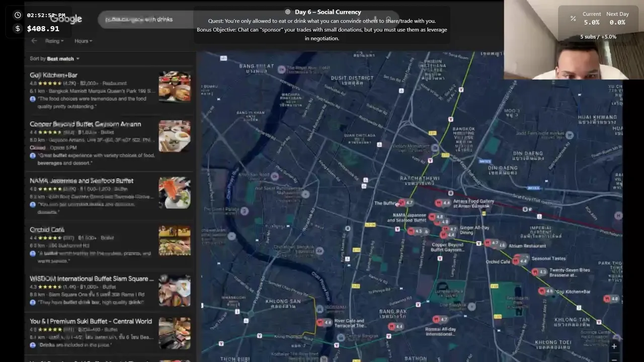Click the target icon beside Day 6 title

[x=288, y=12]
